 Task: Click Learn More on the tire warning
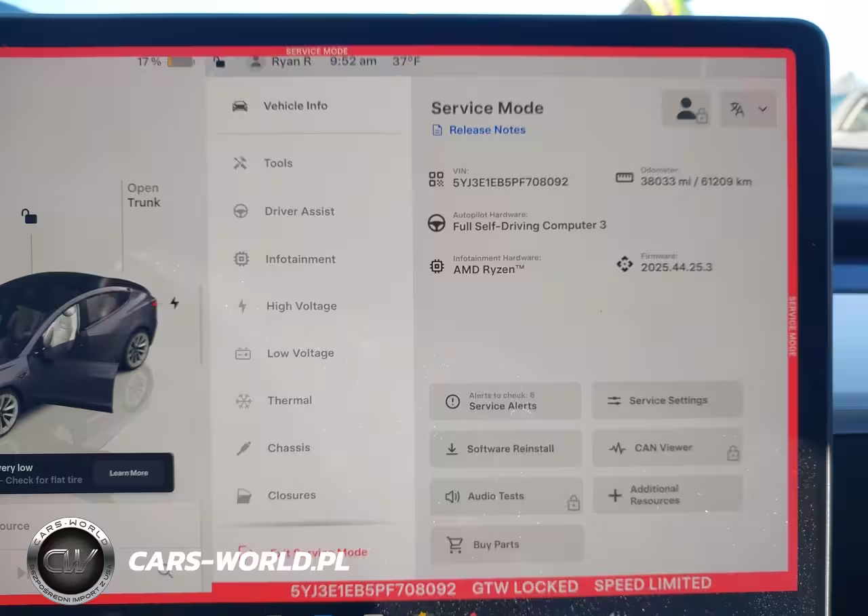click(x=129, y=473)
